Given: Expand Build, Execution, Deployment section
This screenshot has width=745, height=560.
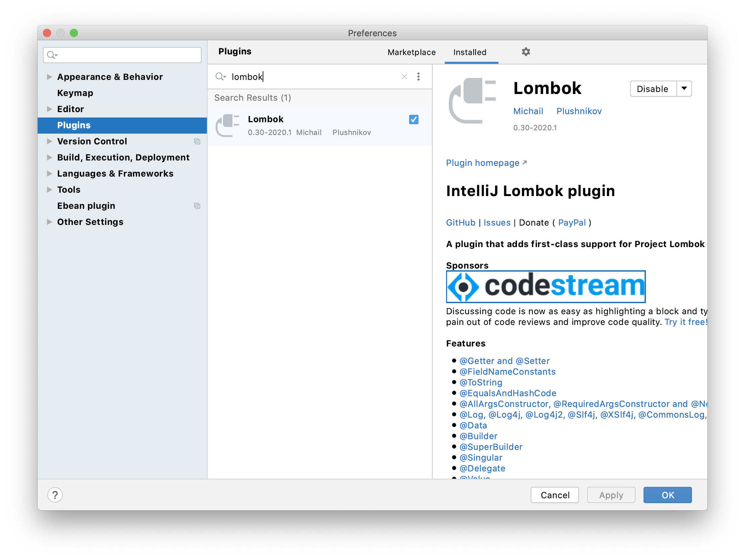Looking at the screenshot, I should [49, 157].
